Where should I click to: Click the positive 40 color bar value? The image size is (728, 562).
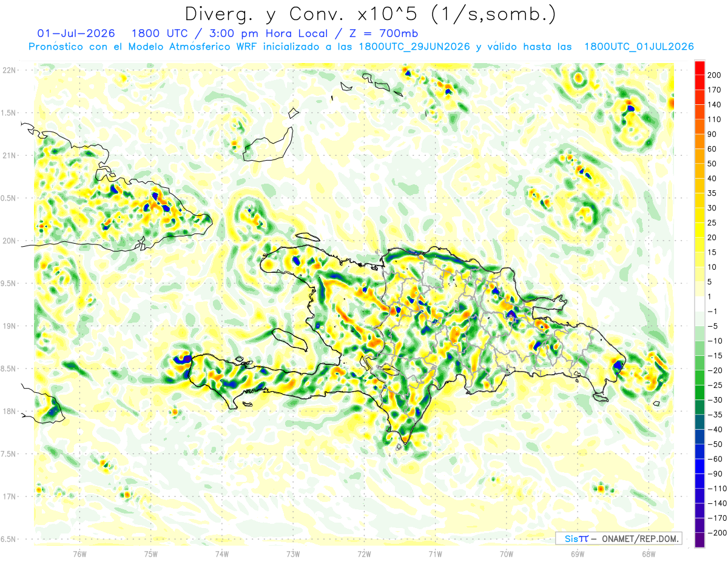pos(712,179)
